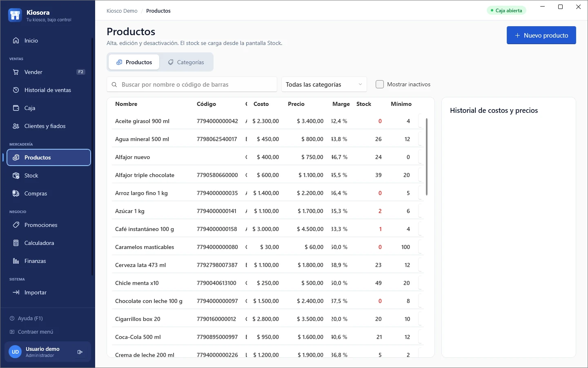588x368 pixels.
Task: Open the Promociones menu item
Action: 49,225
